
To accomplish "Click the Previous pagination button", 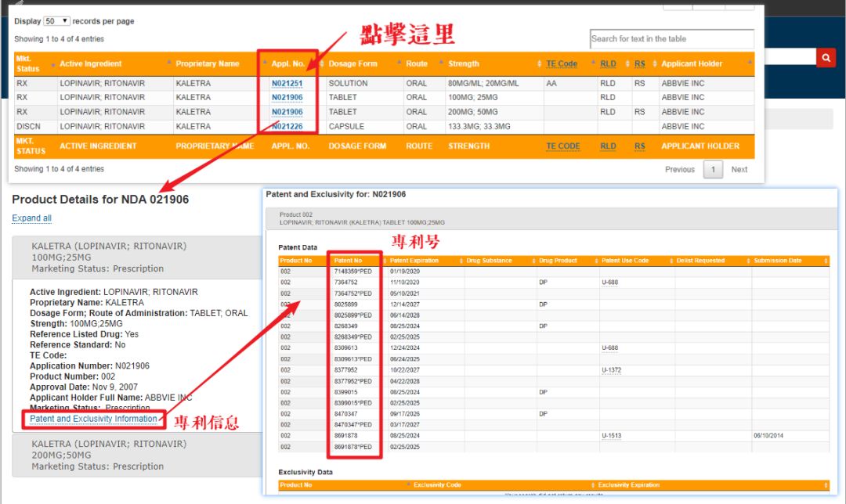I will click(x=680, y=169).
